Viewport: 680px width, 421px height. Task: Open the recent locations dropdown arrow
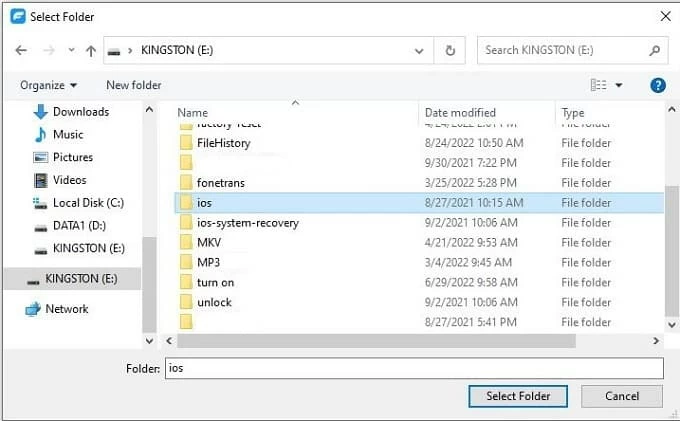[x=70, y=50]
